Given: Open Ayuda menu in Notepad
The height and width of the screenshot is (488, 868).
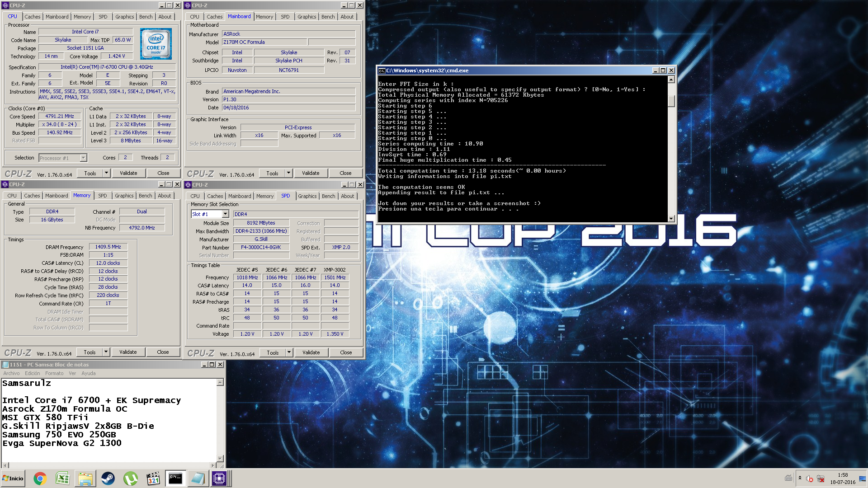Looking at the screenshot, I should [x=88, y=373].
